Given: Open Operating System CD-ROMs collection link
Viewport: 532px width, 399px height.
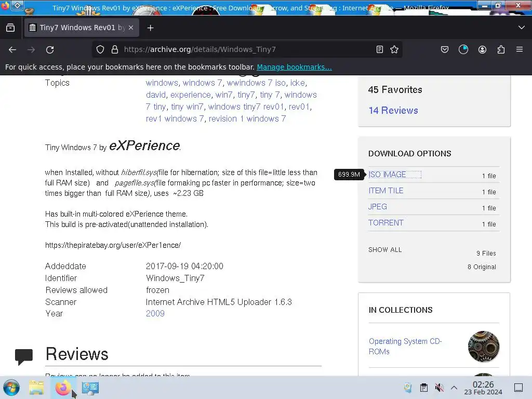Looking at the screenshot, I should point(405,347).
